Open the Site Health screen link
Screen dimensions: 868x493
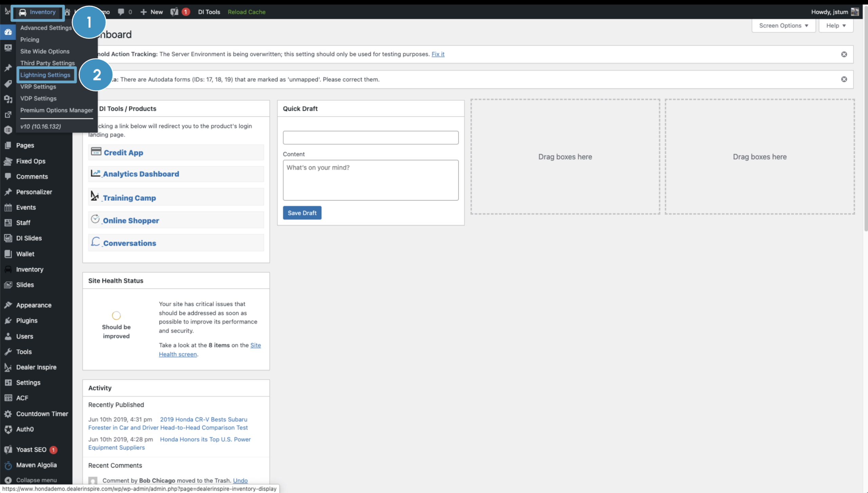210,350
